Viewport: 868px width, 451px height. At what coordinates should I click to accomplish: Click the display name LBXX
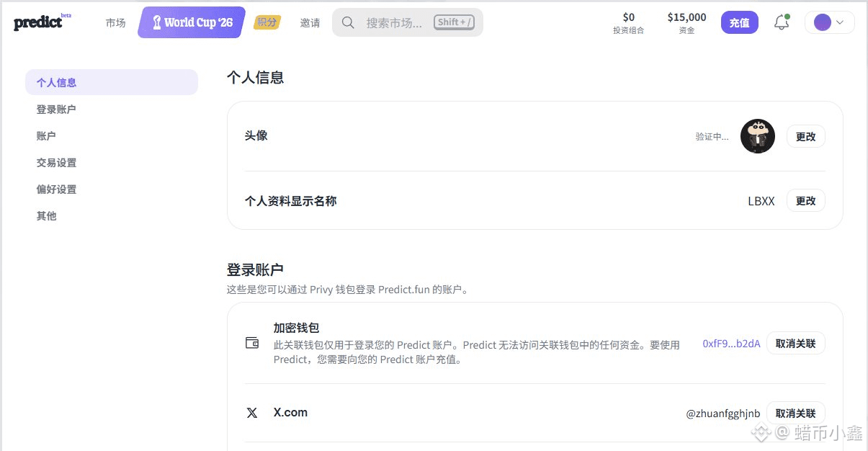[761, 201]
